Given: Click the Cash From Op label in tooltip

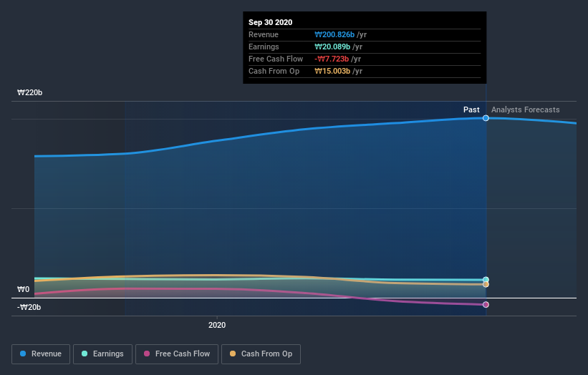Looking at the screenshot, I should [274, 71].
